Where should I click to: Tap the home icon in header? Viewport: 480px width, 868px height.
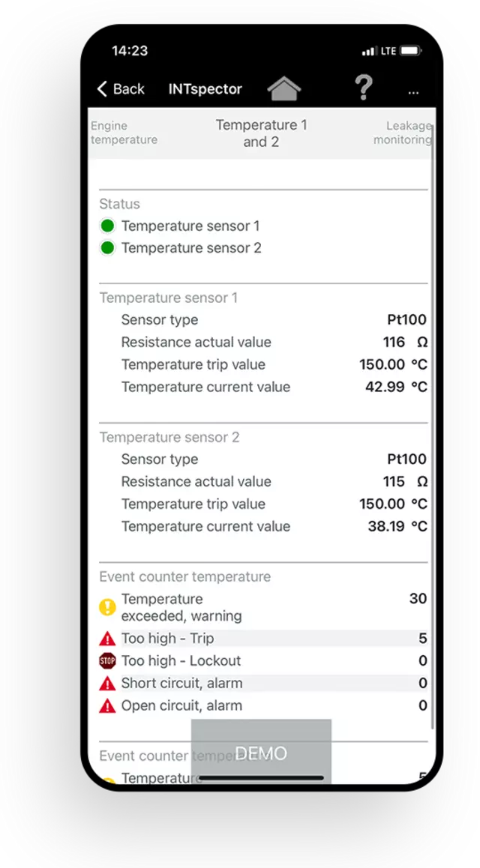(x=284, y=88)
